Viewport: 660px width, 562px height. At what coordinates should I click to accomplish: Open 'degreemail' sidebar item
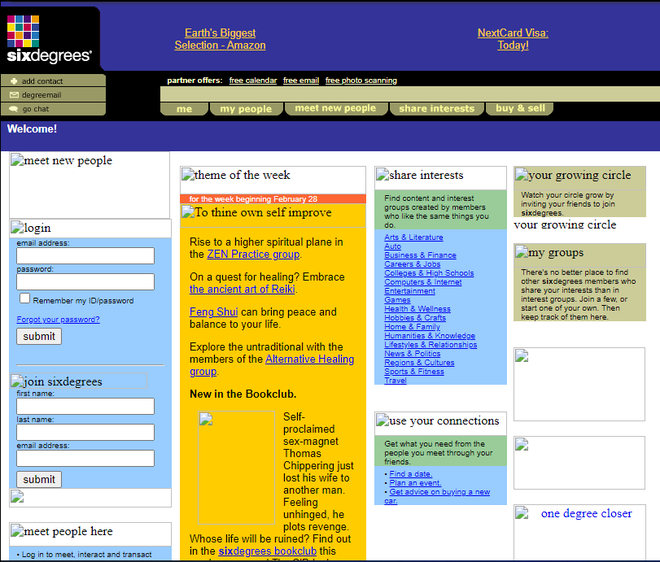pyautogui.click(x=53, y=95)
